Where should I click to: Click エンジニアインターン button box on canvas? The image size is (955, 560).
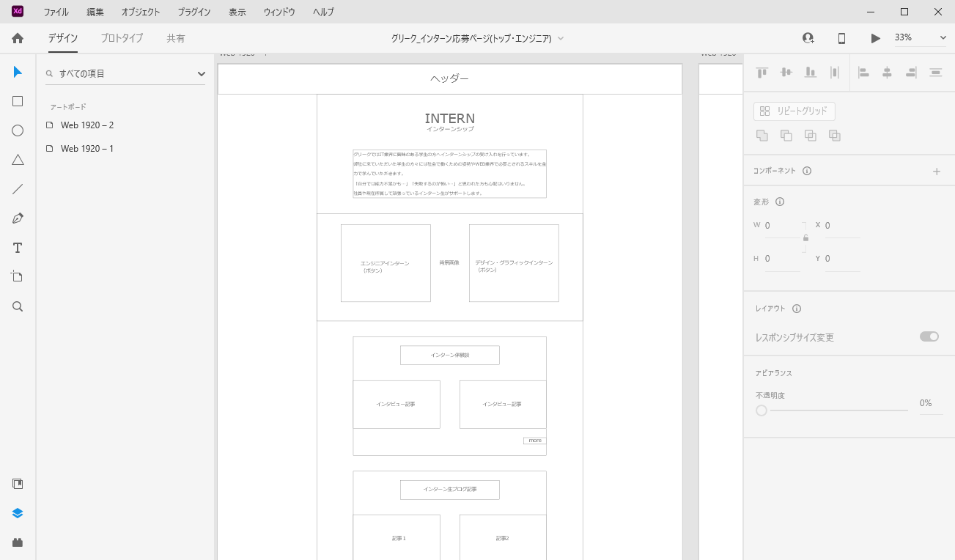pos(386,263)
